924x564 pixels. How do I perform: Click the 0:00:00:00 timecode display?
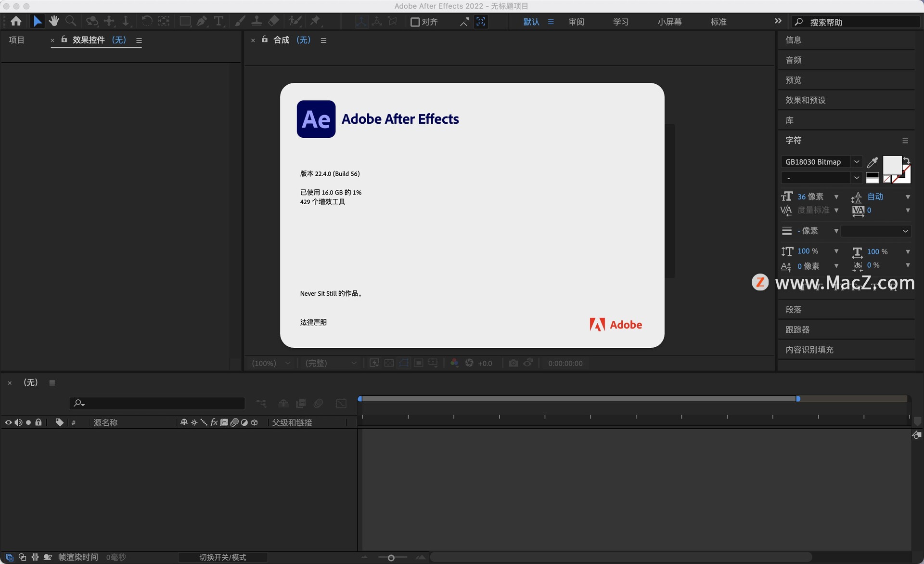(565, 363)
